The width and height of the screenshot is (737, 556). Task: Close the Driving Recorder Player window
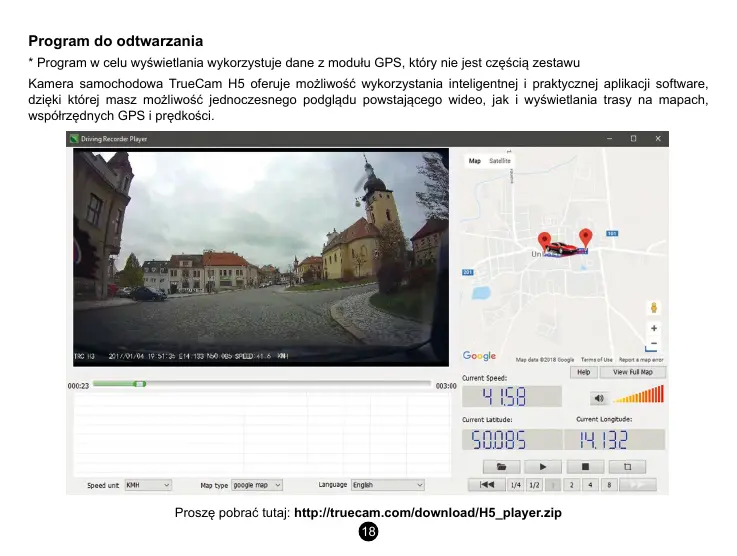click(658, 139)
